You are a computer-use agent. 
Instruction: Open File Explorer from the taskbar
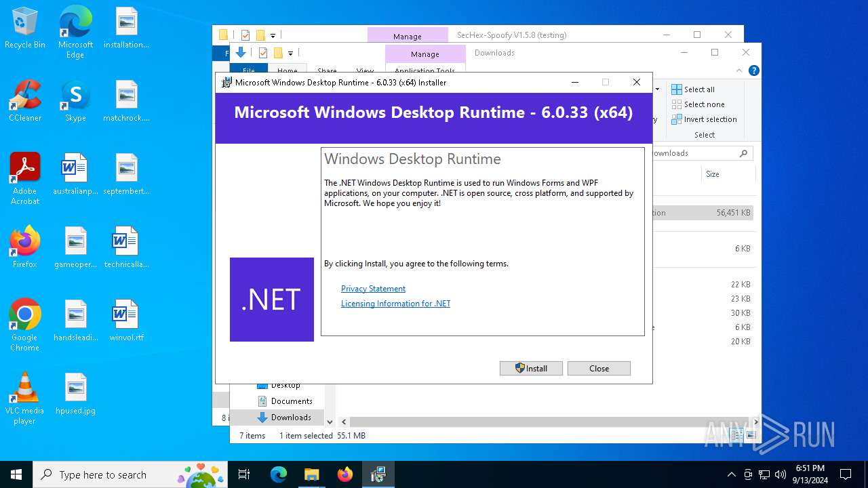[311, 474]
